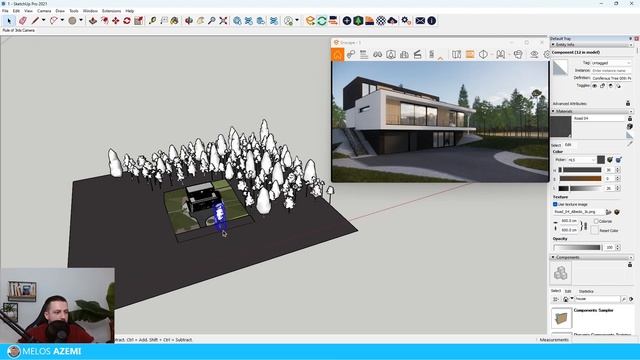The height and width of the screenshot is (360, 640).
Task: Open the components navigation dropdown arrow
Action: 572,299
